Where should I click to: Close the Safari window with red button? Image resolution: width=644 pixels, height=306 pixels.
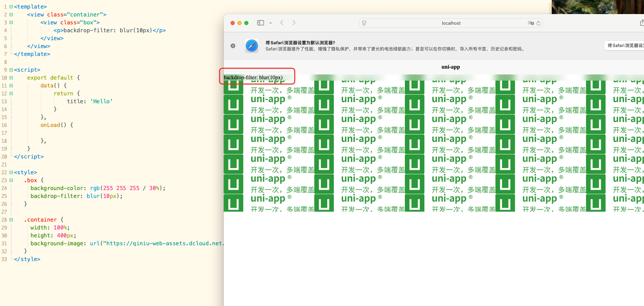(x=233, y=23)
